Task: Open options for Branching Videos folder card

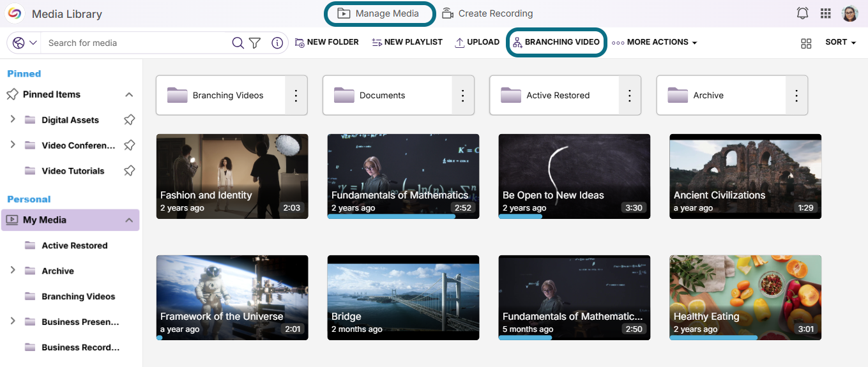Action: pos(296,95)
